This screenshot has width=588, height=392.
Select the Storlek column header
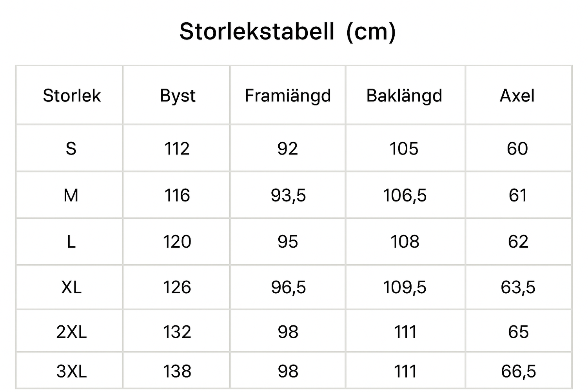click(x=72, y=96)
